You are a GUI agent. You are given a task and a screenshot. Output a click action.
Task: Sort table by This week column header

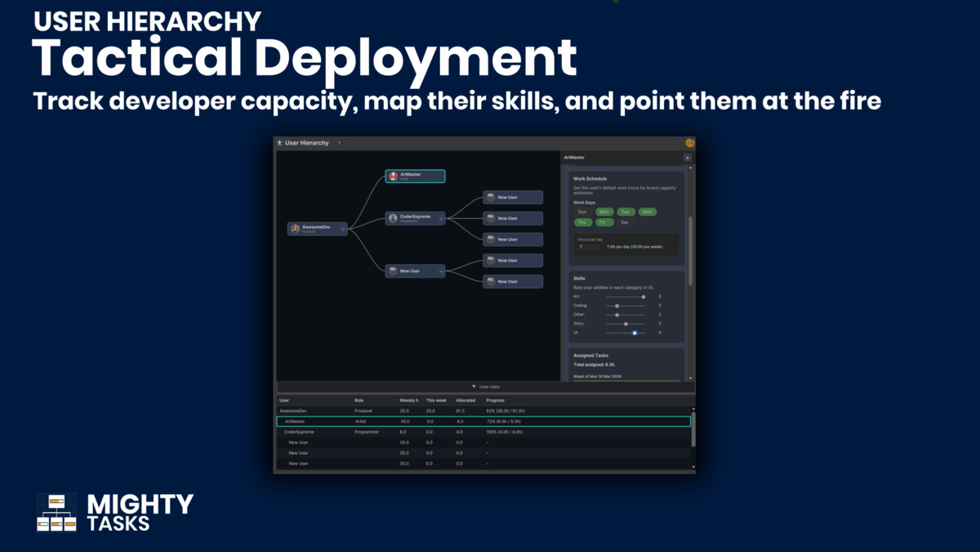click(x=436, y=400)
